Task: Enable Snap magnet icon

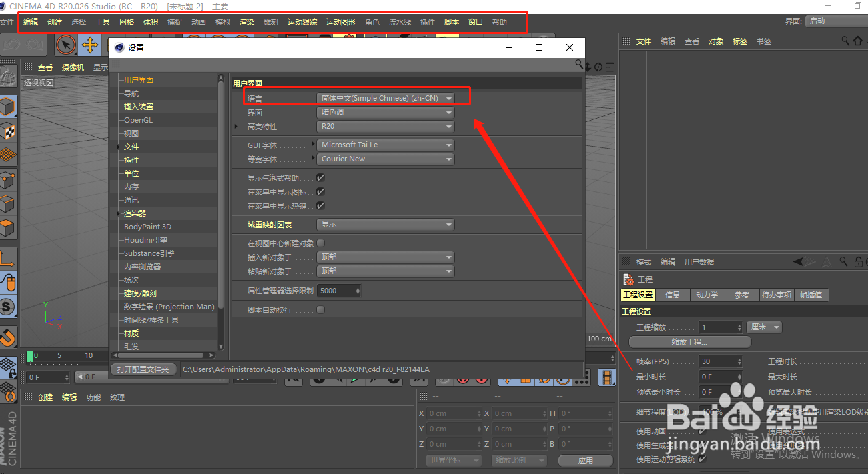Action: pos(7,337)
